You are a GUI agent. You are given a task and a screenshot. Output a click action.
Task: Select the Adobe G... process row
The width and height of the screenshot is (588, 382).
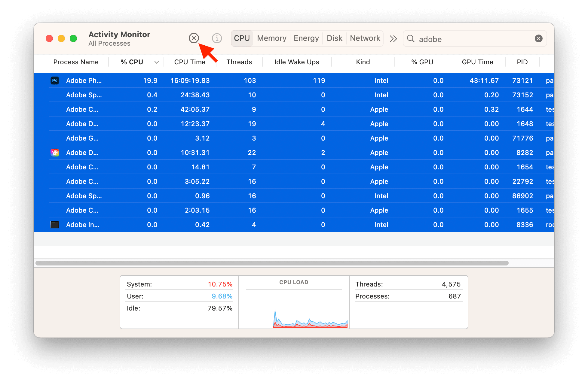[x=294, y=138]
